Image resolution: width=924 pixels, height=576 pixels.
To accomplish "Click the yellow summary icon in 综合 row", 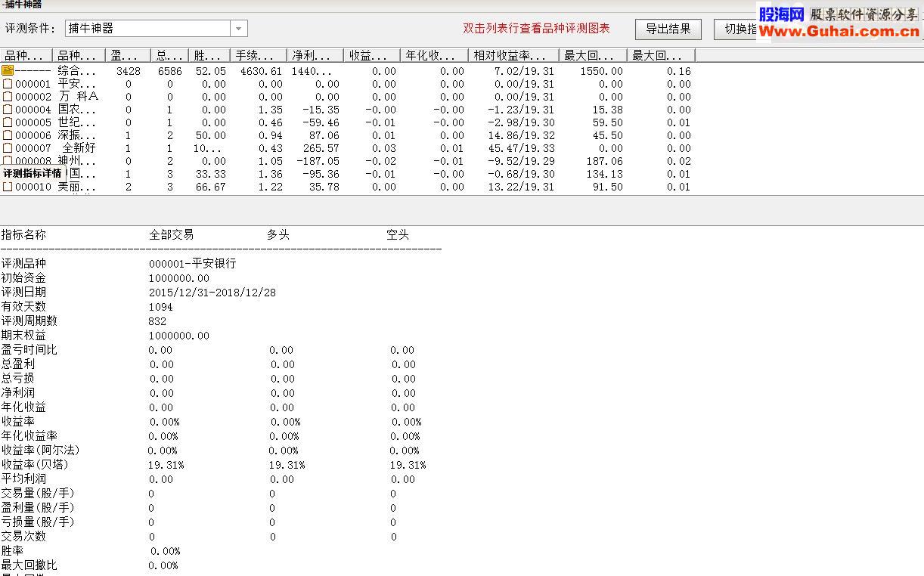I will click(8, 70).
